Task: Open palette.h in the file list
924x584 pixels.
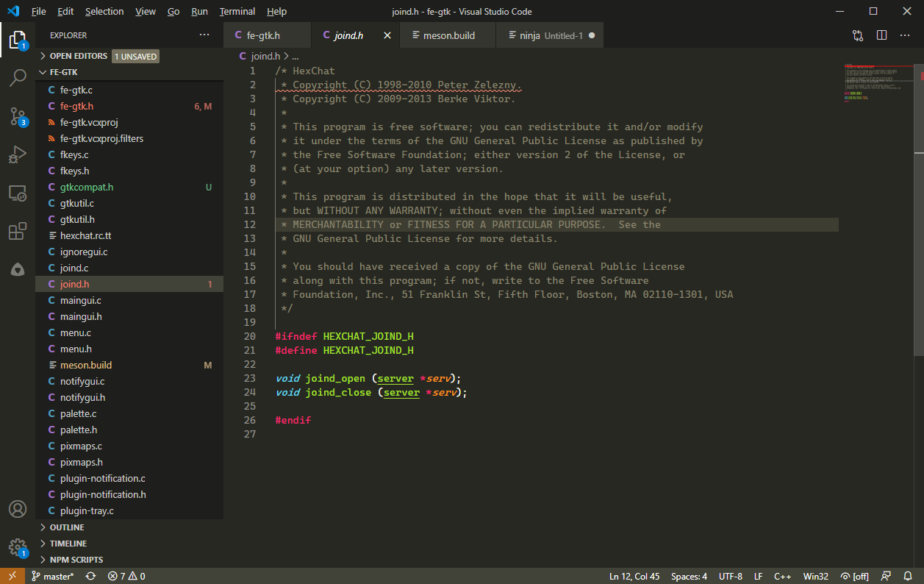Action: pyautogui.click(x=129, y=430)
